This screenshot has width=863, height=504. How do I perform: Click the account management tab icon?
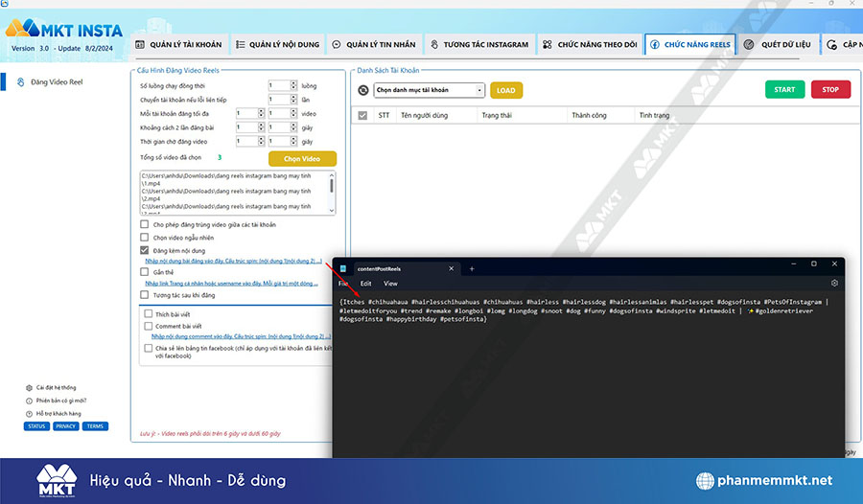point(140,45)
